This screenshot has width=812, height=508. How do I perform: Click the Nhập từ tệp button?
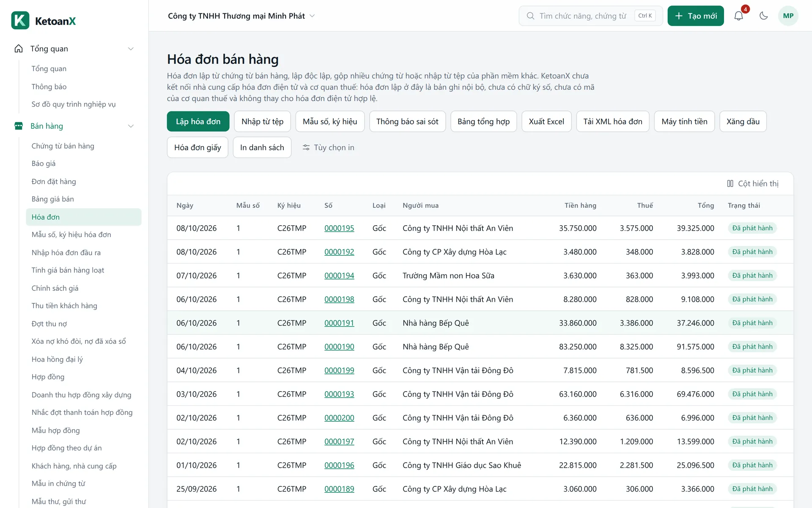(x=262, y=121)
